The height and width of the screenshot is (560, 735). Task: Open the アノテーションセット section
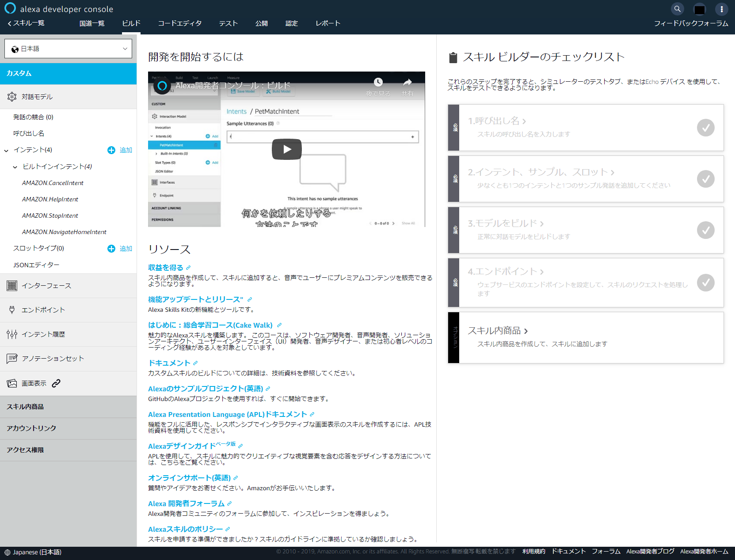point(52,358)
